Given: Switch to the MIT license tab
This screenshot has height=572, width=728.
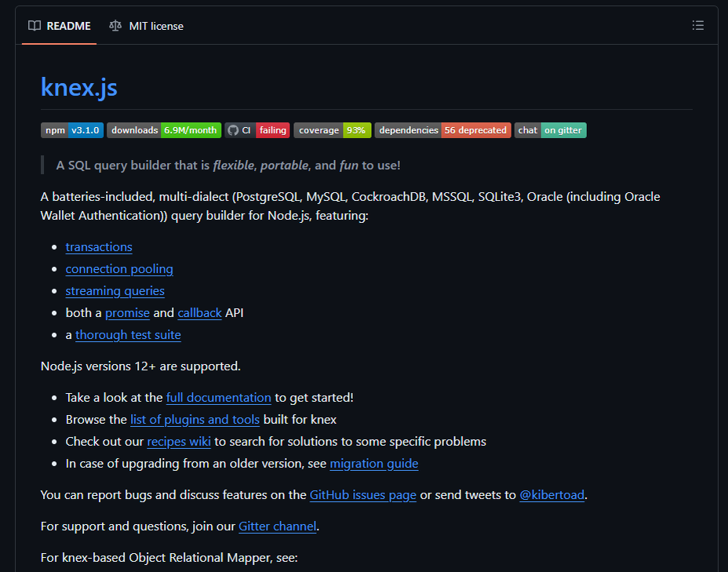Looking at the screenshot, I should (146, 26).
